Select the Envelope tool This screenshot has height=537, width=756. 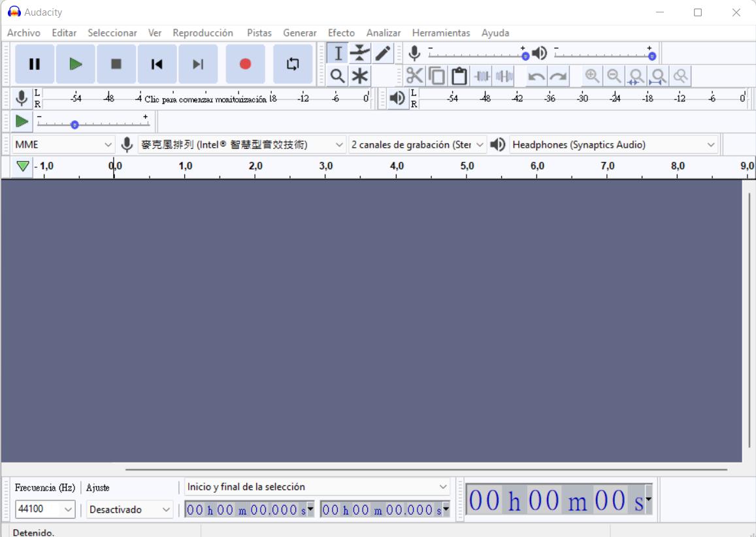coord(359,54)
